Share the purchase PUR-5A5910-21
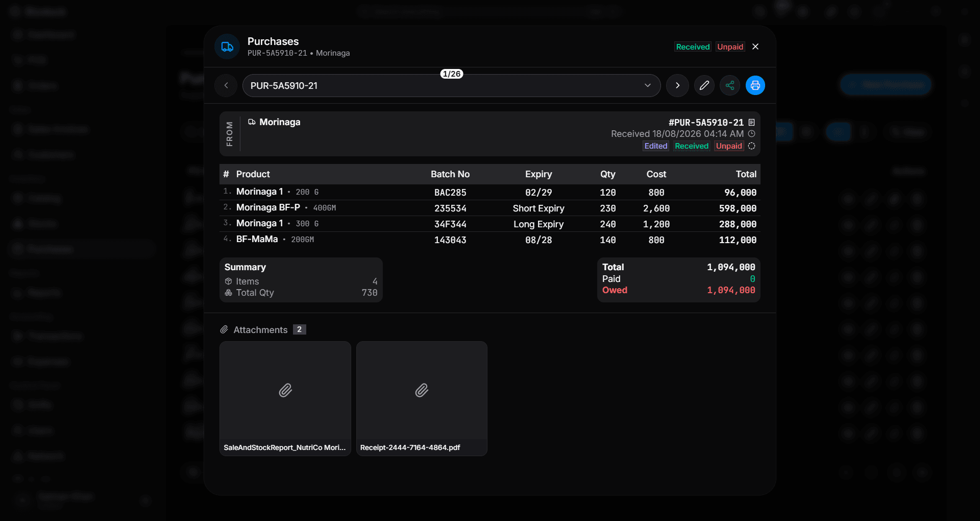 pos(730,85)
